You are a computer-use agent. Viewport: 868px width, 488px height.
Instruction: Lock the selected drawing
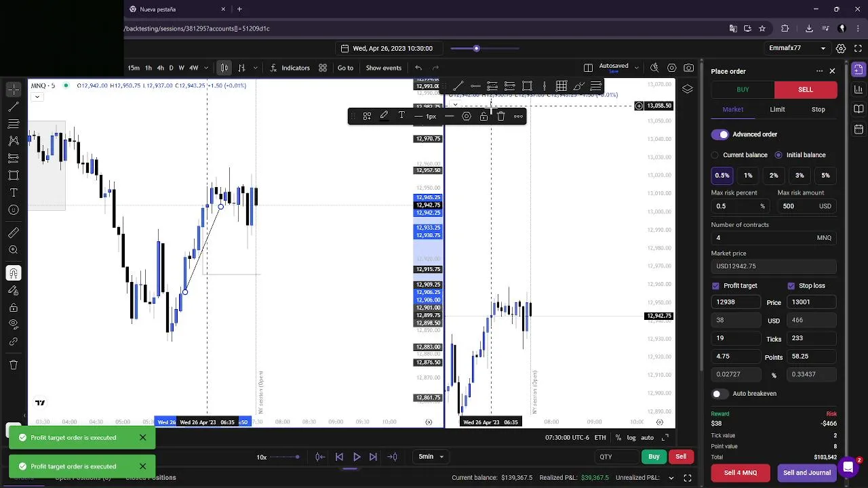coord(484,116)
